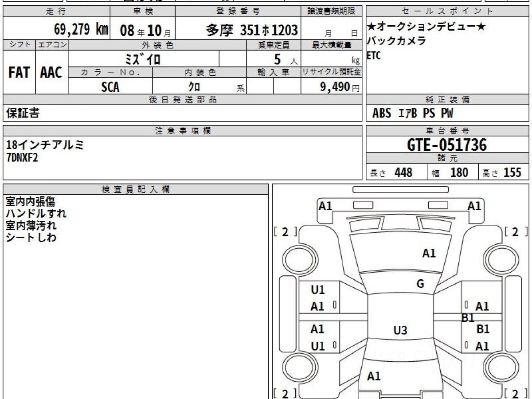Viewport: 532px width, 399px height.
Task: Select the A1 mark on the hood
Action: [x=429, y=253]
